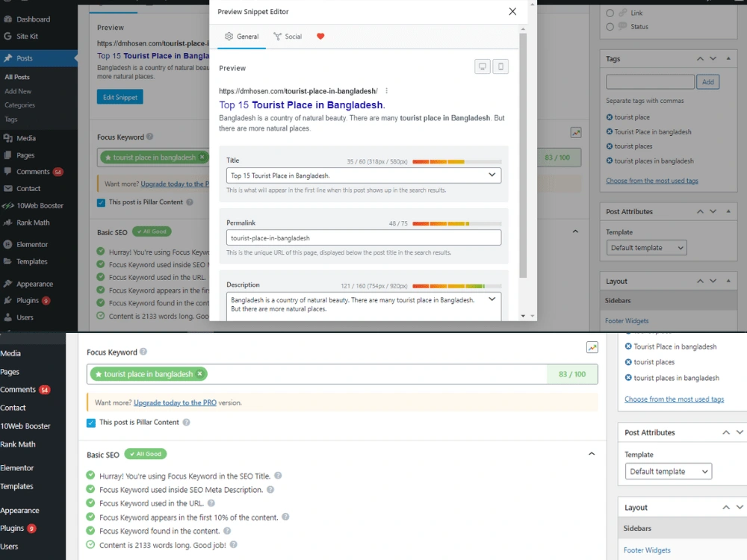The image size is (747, 560).
Task: Open Default template dropdown in lower panel
Action: (x=669, y=471)
